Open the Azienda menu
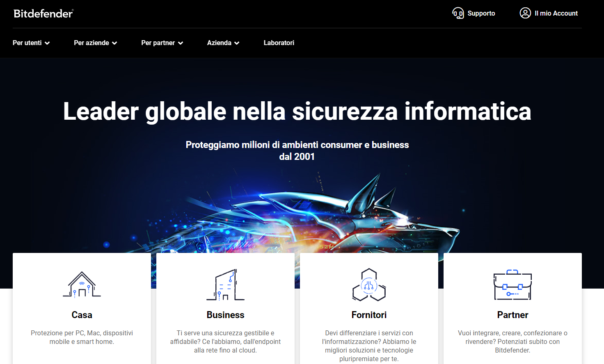This screenshot has width=604, height=364. coord(223,43)
